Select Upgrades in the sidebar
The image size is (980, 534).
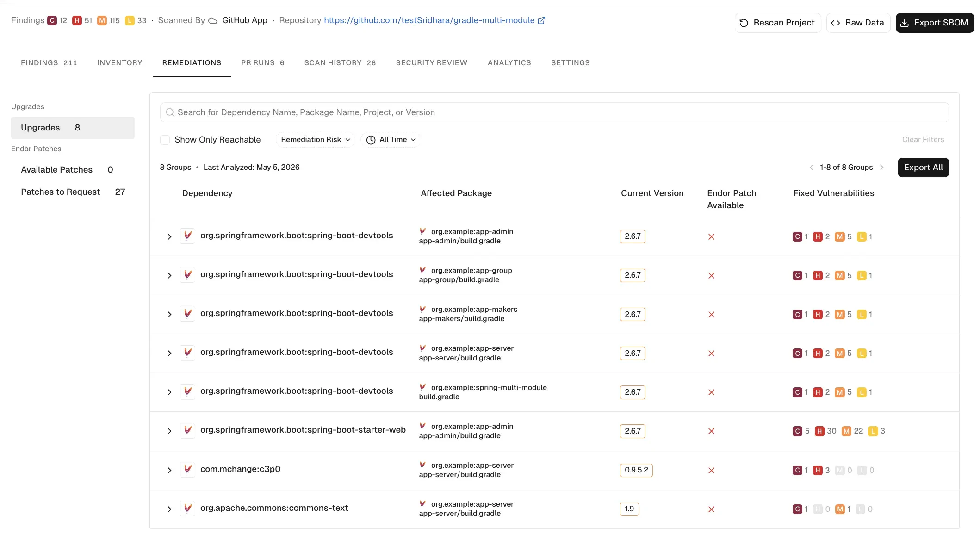click(73, 128)
